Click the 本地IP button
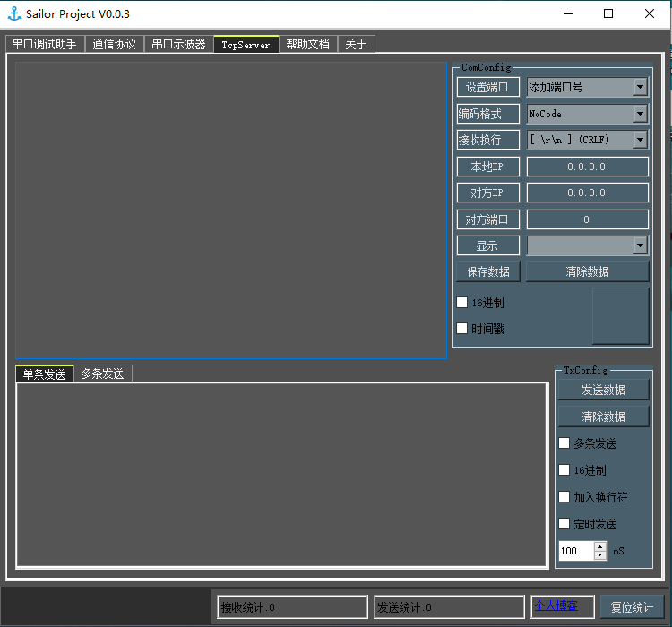672x627 pixels. (x=488, y=167)
